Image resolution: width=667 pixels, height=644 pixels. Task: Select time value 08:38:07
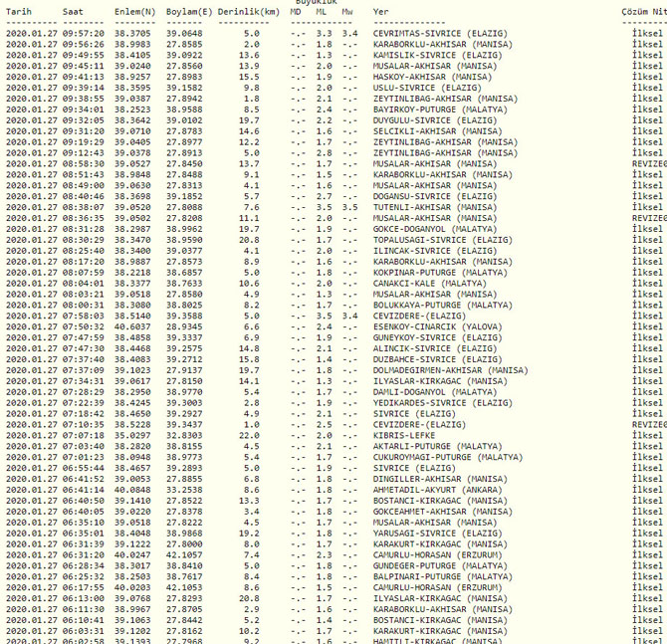(x=84, y=208)
